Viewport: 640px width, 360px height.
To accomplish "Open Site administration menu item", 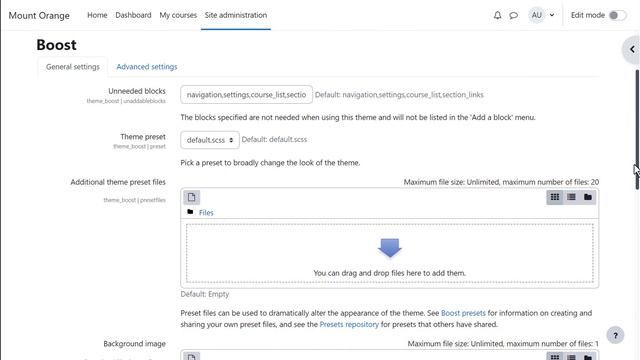I will coord(236,15).
